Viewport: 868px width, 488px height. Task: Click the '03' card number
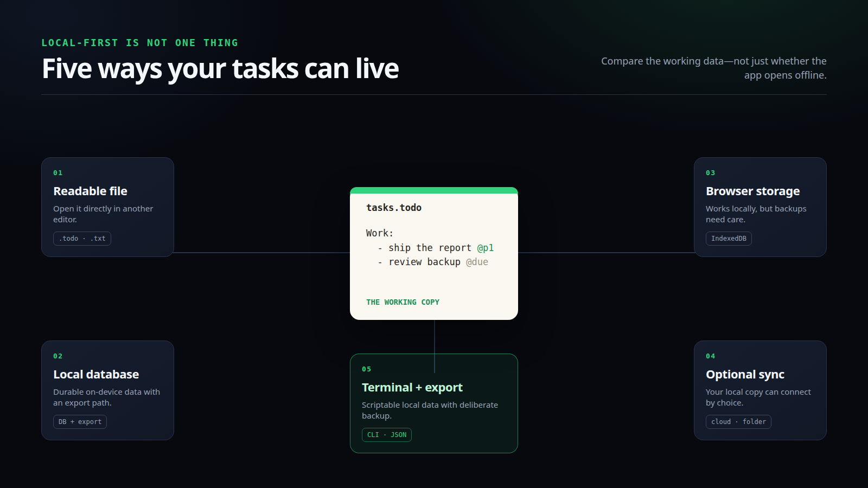711,173
